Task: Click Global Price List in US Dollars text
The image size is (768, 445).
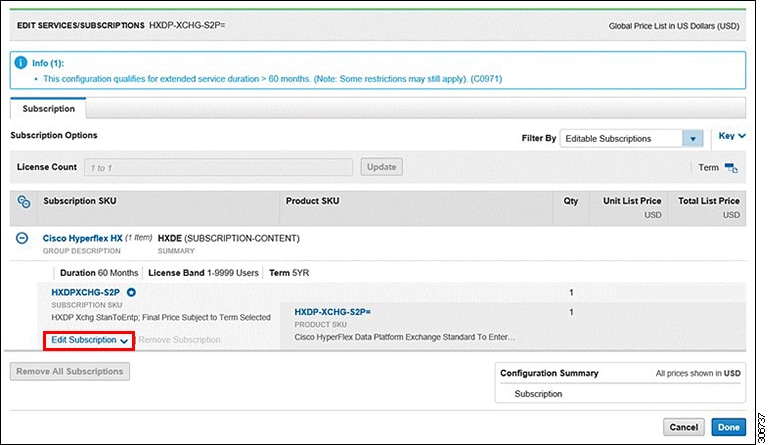Action: point(674,26)
